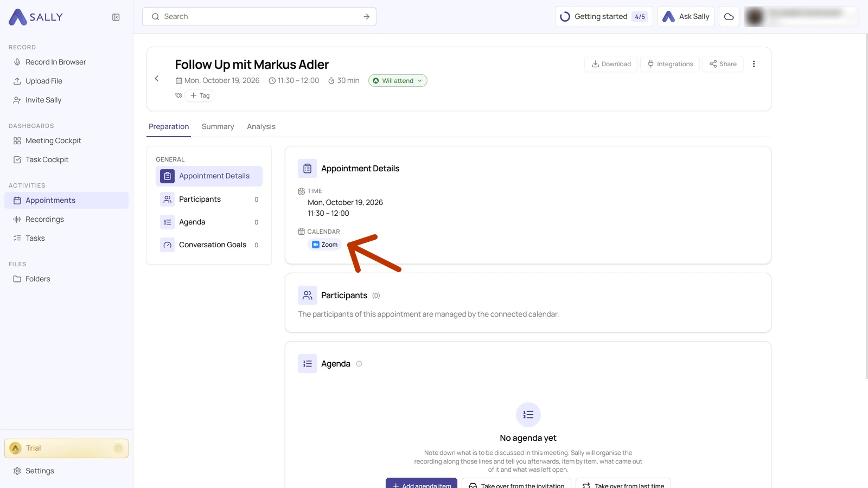
Task: Switch to the Analysis tab
Action: pyautogui.click(x=261, y=126)
